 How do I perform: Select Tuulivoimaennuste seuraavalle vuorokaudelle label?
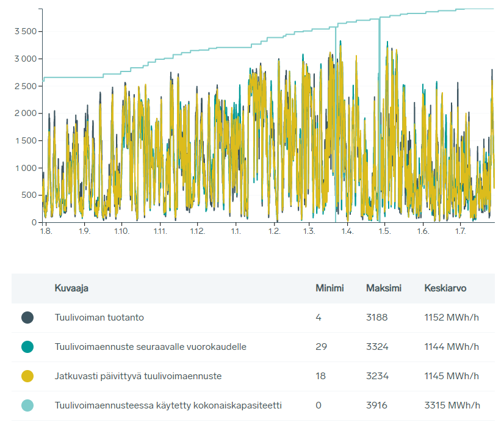click(150, 347)
